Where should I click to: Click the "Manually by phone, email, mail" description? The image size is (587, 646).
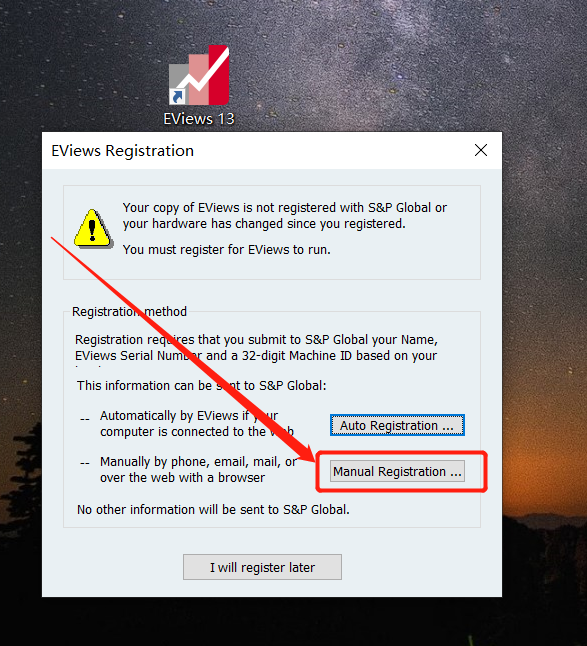198,470
